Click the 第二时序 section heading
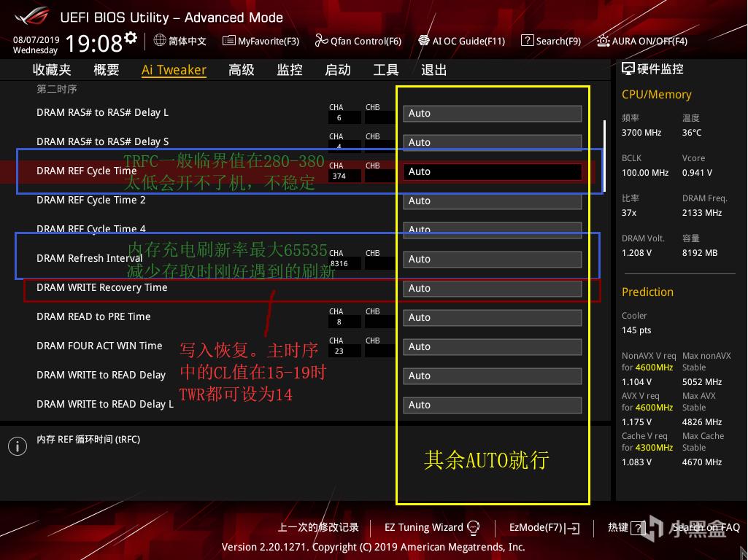Screen dimensions: 748x560 point(57,89)
